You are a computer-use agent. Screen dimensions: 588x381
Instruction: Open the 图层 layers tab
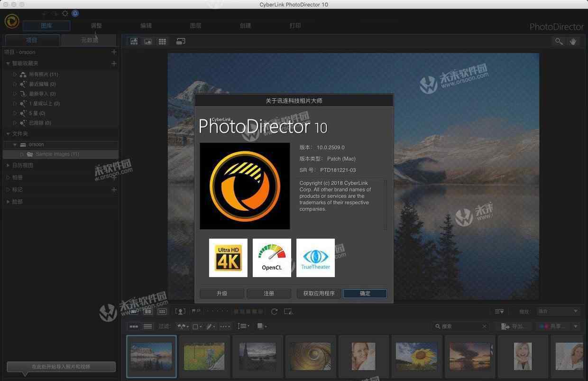tap(196, 26)
